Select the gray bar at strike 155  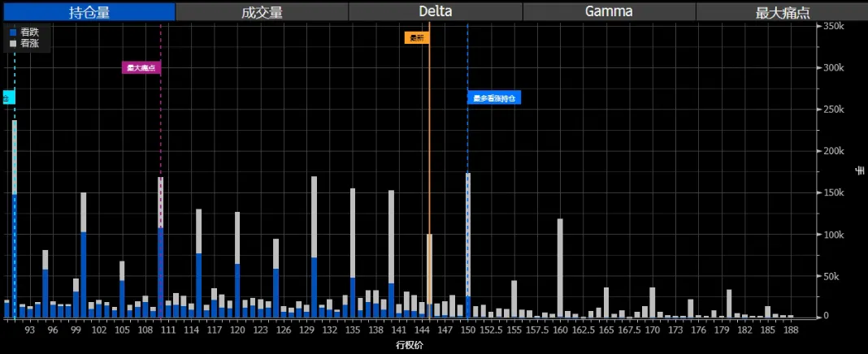click(514, 300)
